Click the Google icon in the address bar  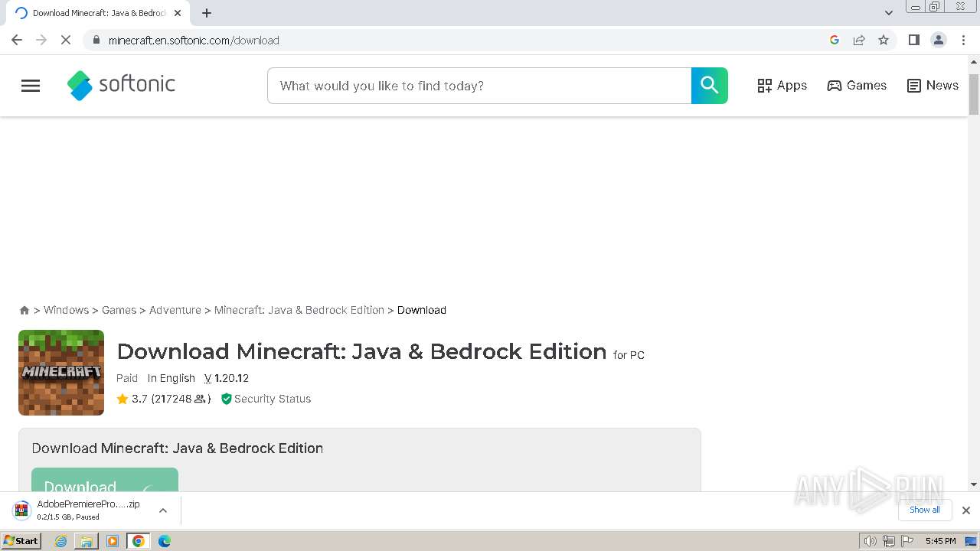point(835,40)
